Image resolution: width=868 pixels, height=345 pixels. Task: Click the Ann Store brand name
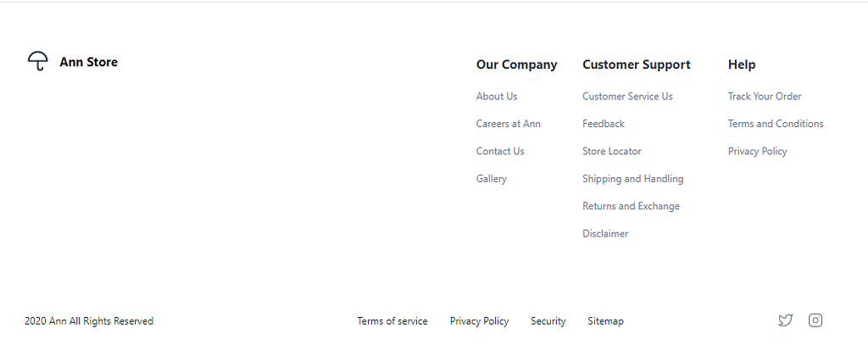[88, 62]
